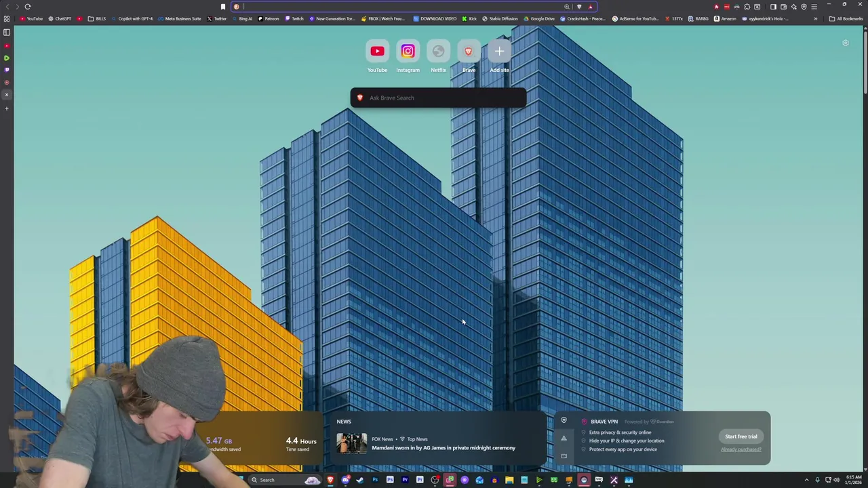This screenshot has width=868, height=488.
Task: Toggle the sidebar panel icon at left
Action: (7, 32)
